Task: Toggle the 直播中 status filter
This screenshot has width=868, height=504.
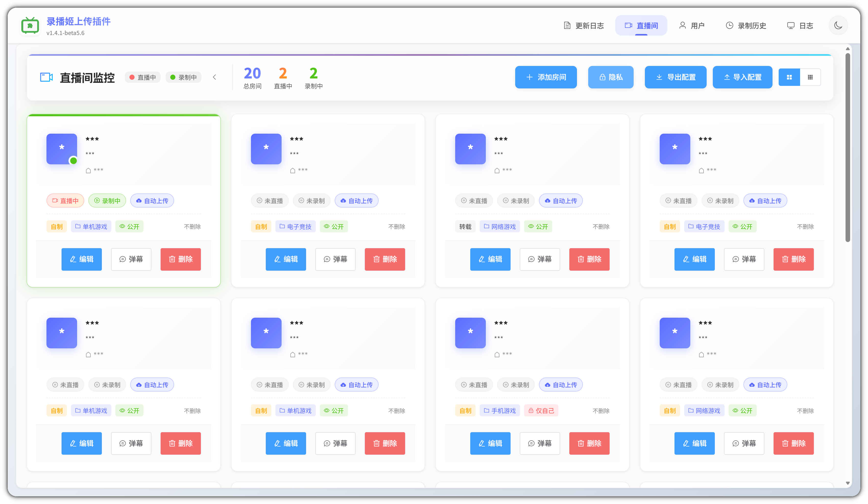Action: [143, 77]
